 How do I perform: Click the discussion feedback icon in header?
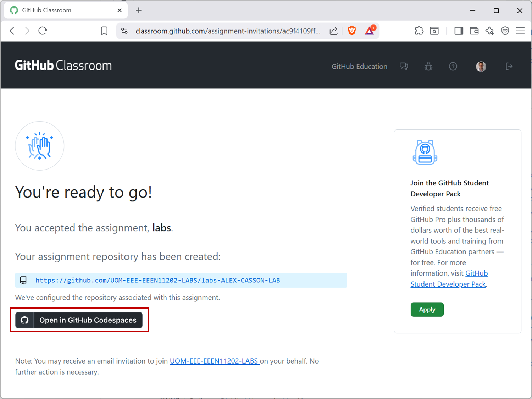[404, 66]
